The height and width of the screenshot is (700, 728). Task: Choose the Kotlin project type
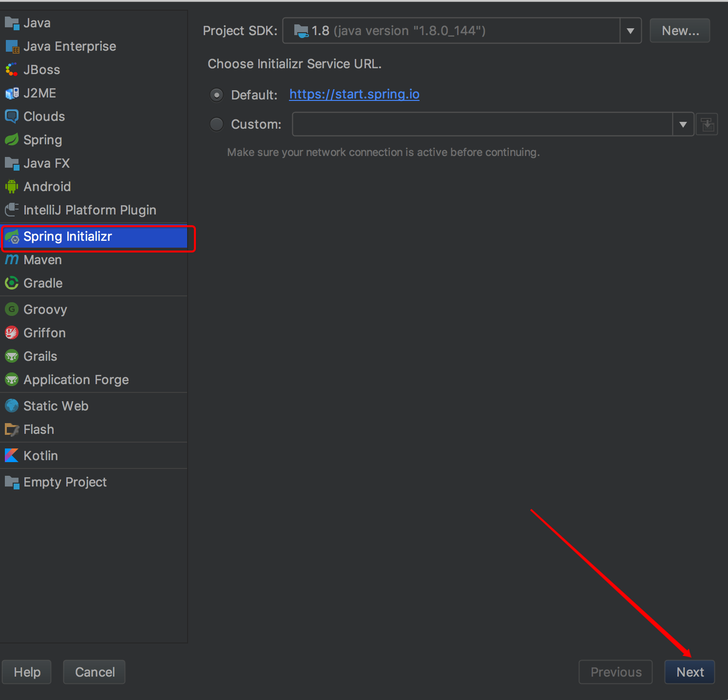(94, 456)
